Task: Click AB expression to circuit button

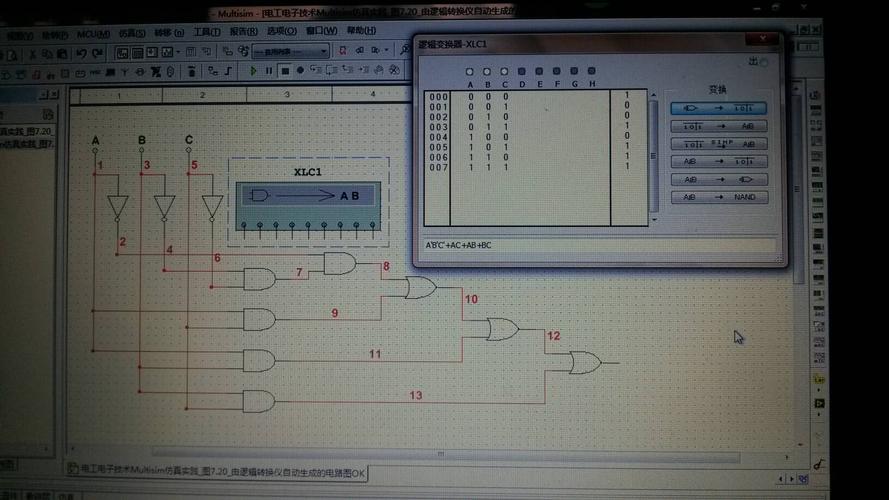Action: tap(719, 180)
